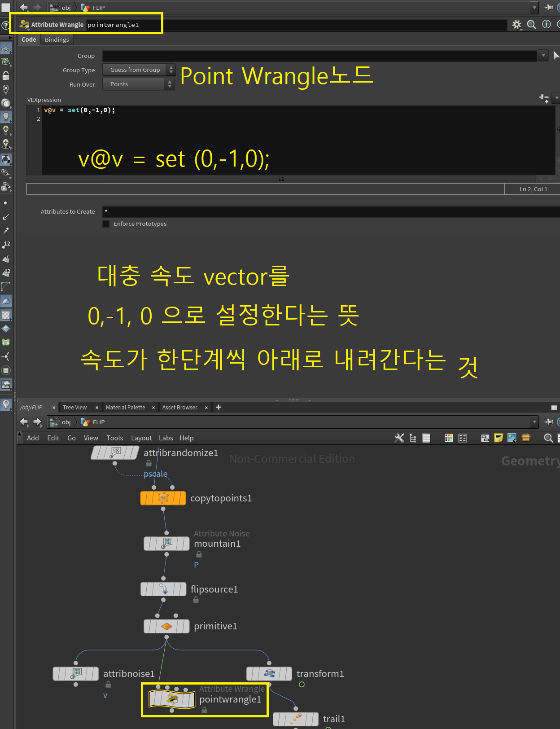This screenshot has width=560, height=729.
Task: Click the Group input field
Action: pyautogui.click(x=319, y=56)
